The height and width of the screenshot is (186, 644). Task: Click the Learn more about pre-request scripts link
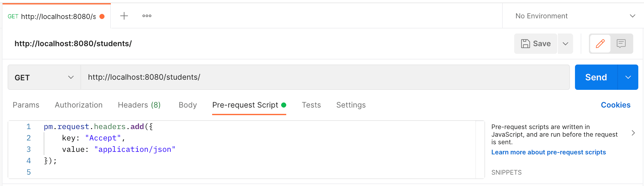(x=548, y=152)
